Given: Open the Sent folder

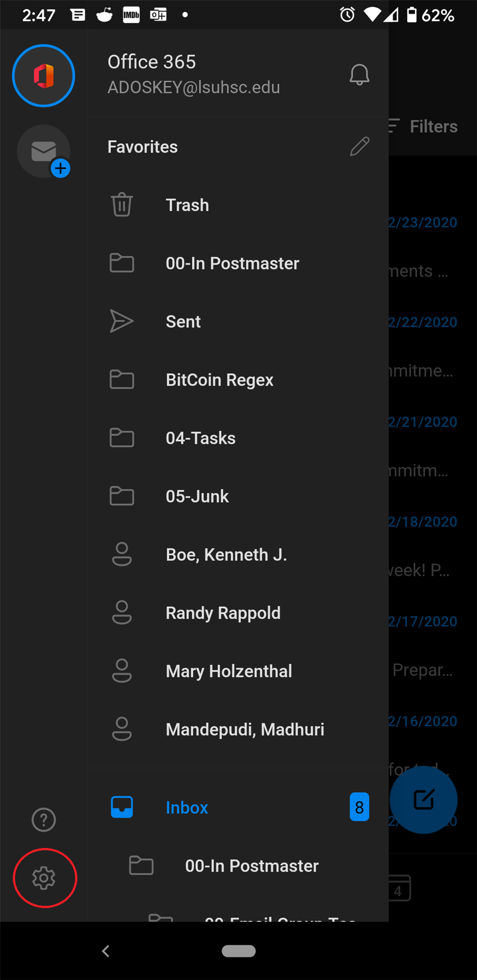Looking at the screenshot, I should click(x=183, y=322).
